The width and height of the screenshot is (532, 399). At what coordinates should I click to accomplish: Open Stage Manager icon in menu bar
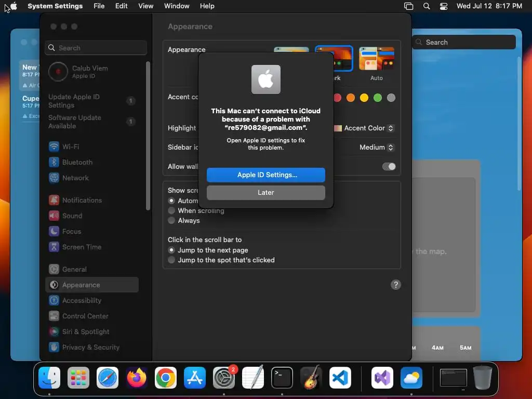[x=408, y=6]
